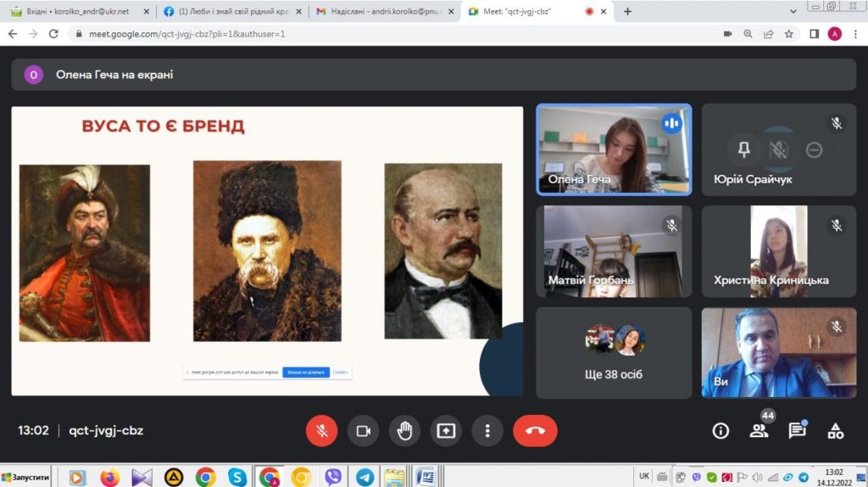Screen dimensions: 868x487
Task: Expand the 'Ще 38 осіб' participants tile
Action: point(614,353)
